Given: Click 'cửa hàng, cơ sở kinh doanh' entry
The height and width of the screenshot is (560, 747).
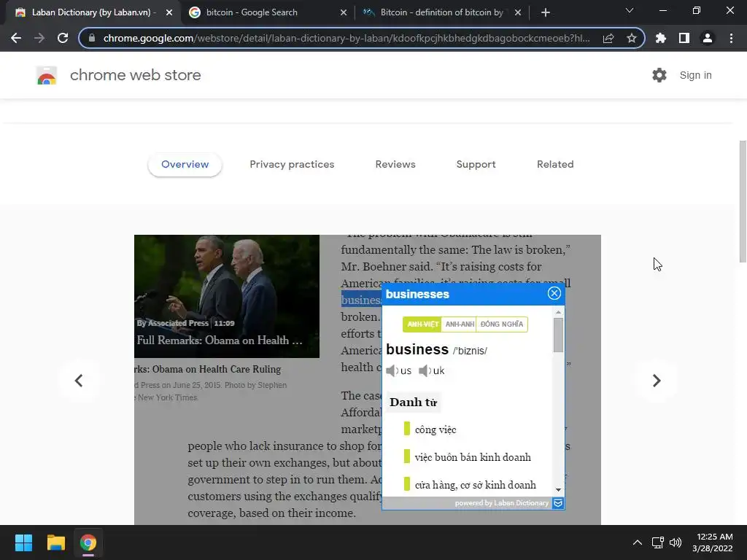Looking at the screenshot, I should 476,485.
